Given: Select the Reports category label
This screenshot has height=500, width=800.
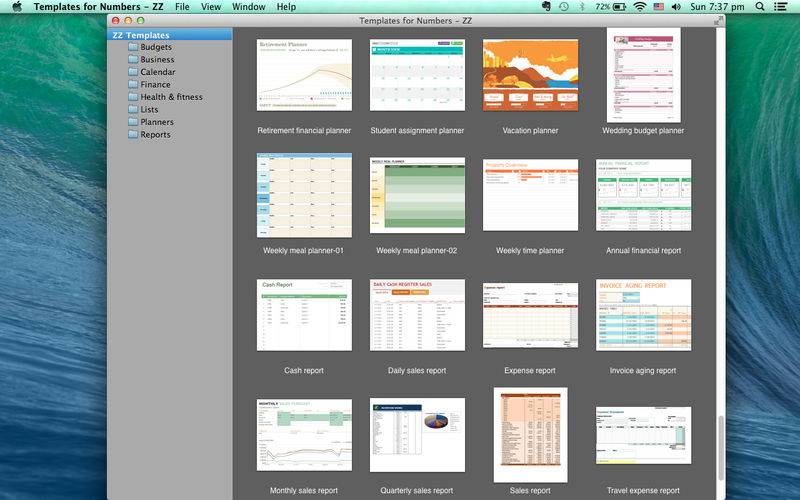Looking at the screenshot, I should click(156, 135).
